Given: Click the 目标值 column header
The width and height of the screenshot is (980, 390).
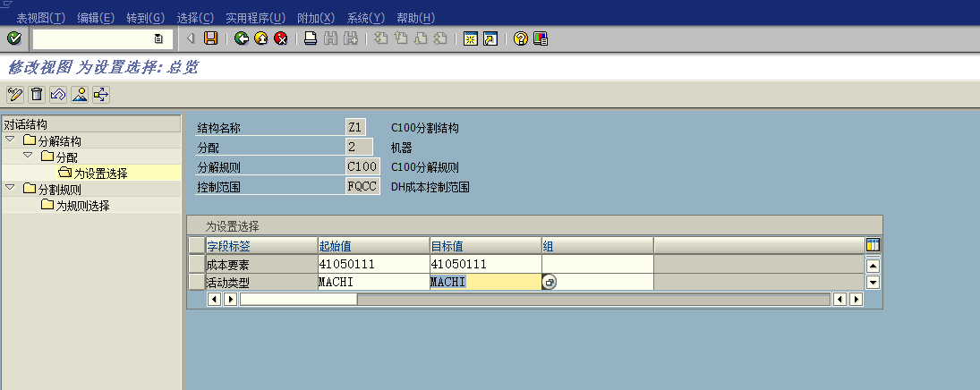Looking at the screenshot, I should (x=486, y=246).
